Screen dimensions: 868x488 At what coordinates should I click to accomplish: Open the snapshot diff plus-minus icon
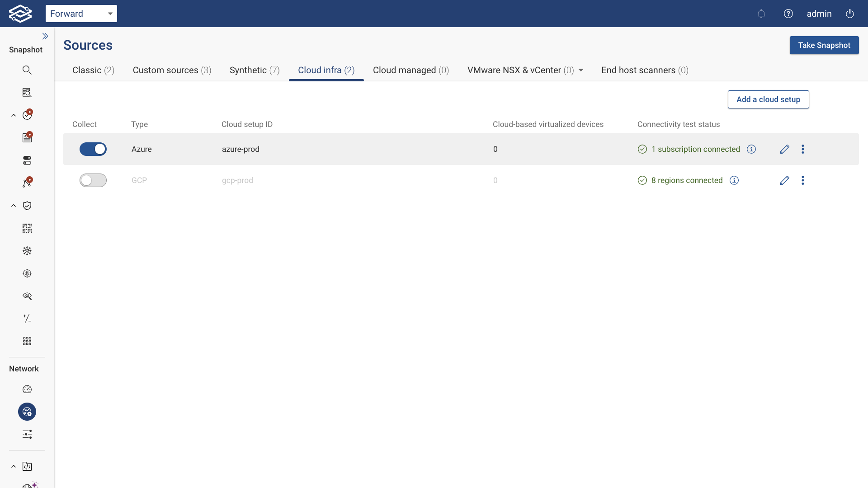coord(27,319)
